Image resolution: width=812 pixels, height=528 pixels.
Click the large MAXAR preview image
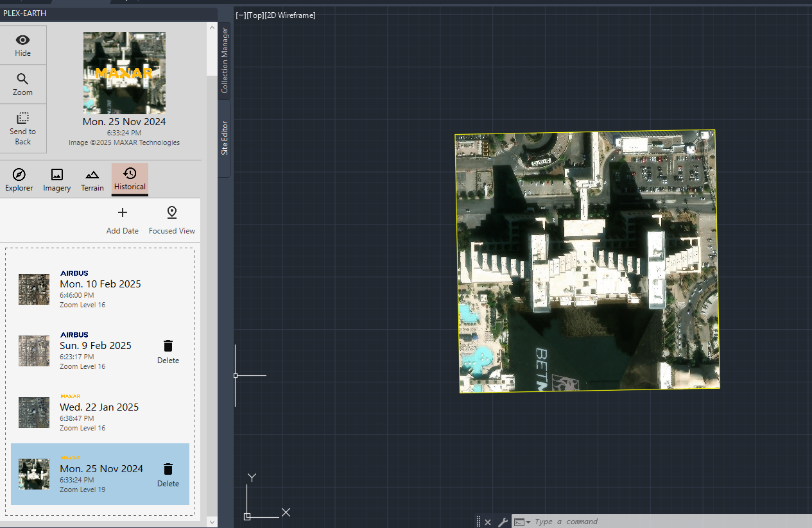(x=124, y=73)
